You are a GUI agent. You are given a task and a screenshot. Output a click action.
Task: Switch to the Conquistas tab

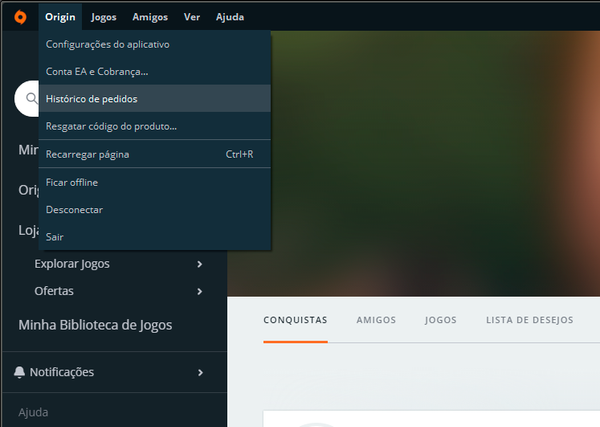295,320
